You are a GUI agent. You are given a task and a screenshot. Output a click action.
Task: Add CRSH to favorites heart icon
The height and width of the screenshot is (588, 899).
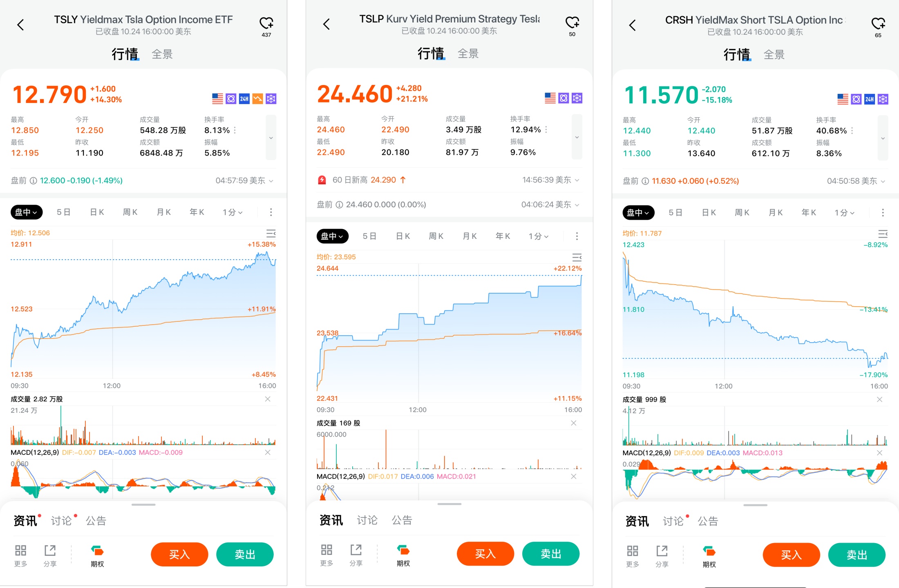(x=878, y=24)
